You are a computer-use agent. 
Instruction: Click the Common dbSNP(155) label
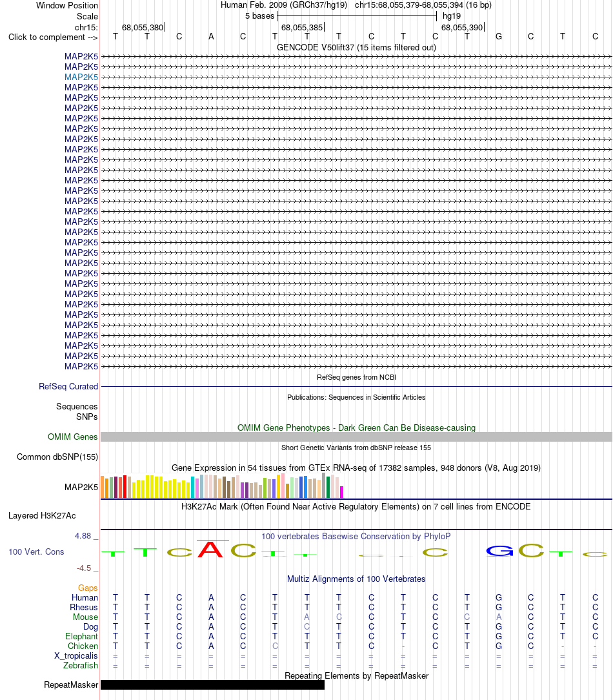pyautogui.click(x=57, y=457)
